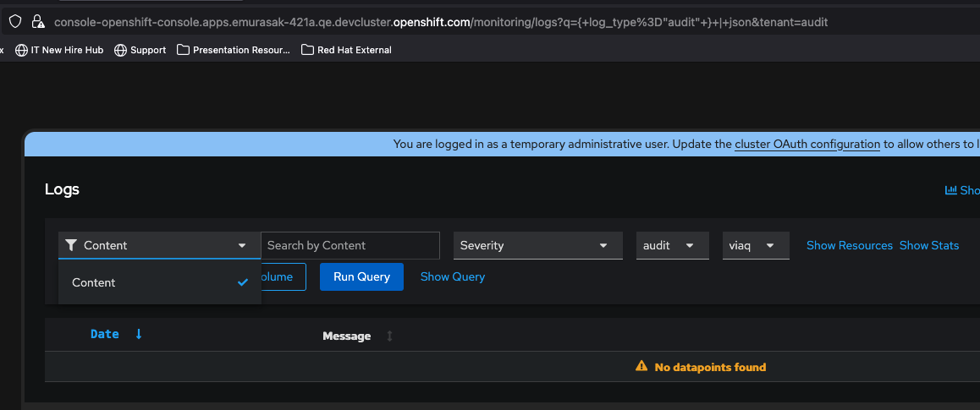The height and width of the screenshot is (410, 980).
Task: Expand the Severity dropdown
Action: (x=537, y=245)
